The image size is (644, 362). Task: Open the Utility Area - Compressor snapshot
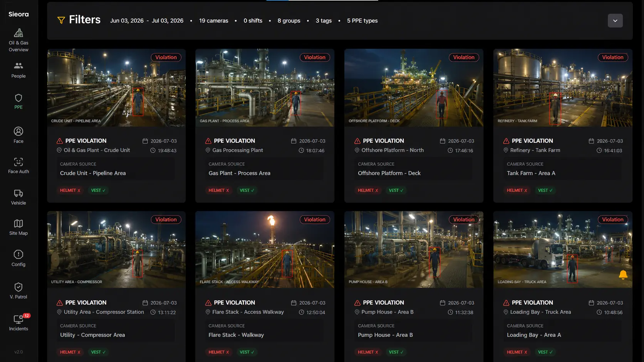116,249
